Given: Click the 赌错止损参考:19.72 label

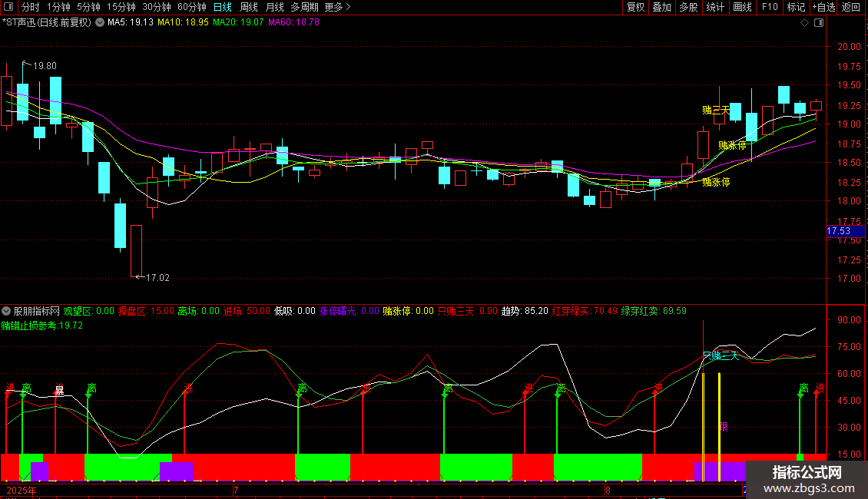Looking at the screenshot, I should click(x=42, y=326).
